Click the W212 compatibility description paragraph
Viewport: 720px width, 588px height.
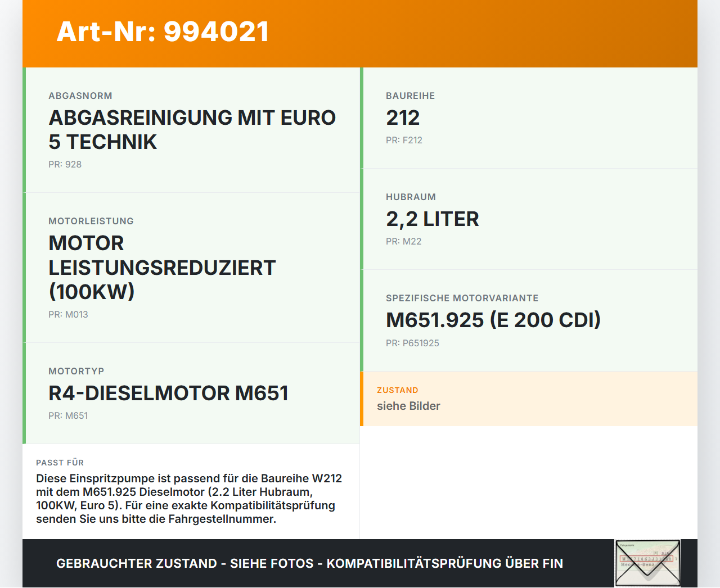190,499
